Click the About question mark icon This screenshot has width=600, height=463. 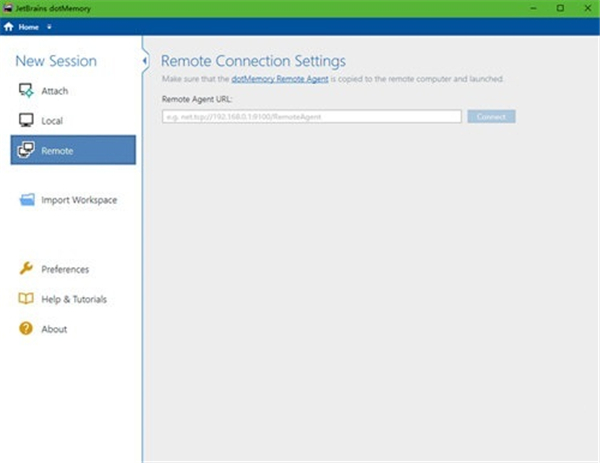tap(26, 329)
